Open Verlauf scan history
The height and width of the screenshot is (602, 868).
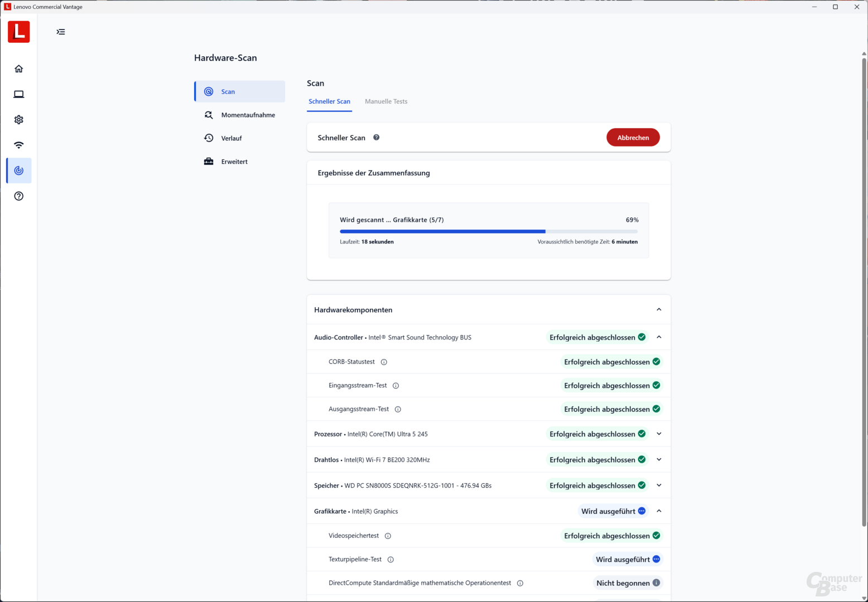coord(231,138)
